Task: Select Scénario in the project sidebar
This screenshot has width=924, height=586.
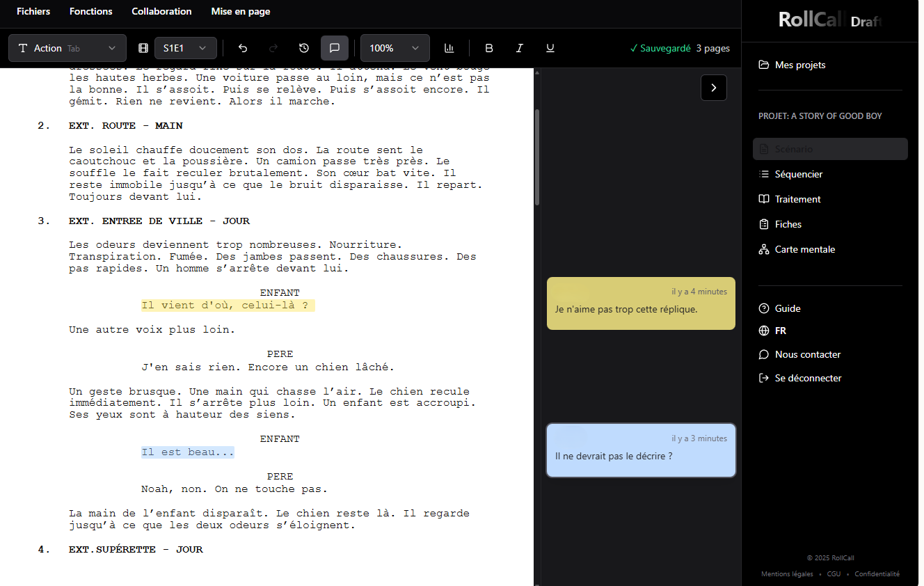Action: [830, 149]
